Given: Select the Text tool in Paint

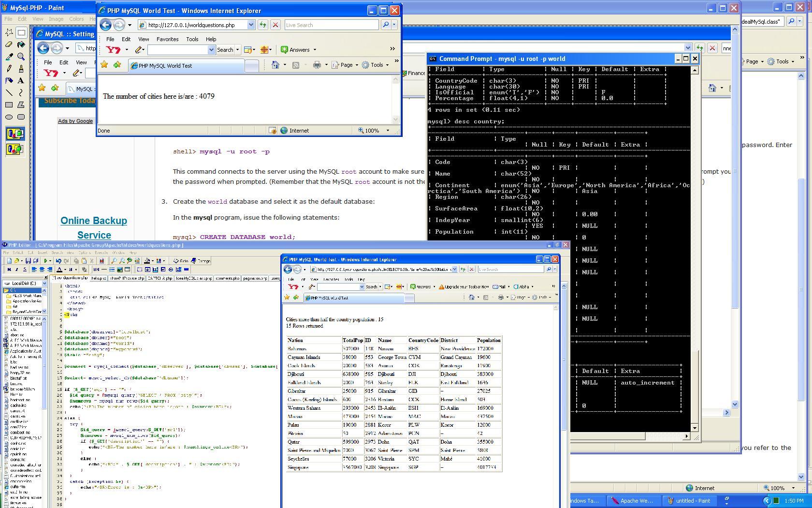Looking at the screenshot, I should pyautogui.click(x=21, y=81).
